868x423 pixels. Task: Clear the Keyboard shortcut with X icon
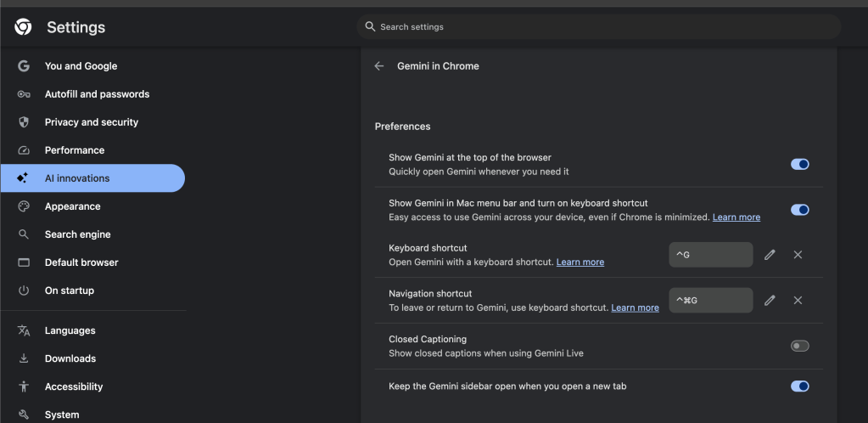tap(798, 255)
